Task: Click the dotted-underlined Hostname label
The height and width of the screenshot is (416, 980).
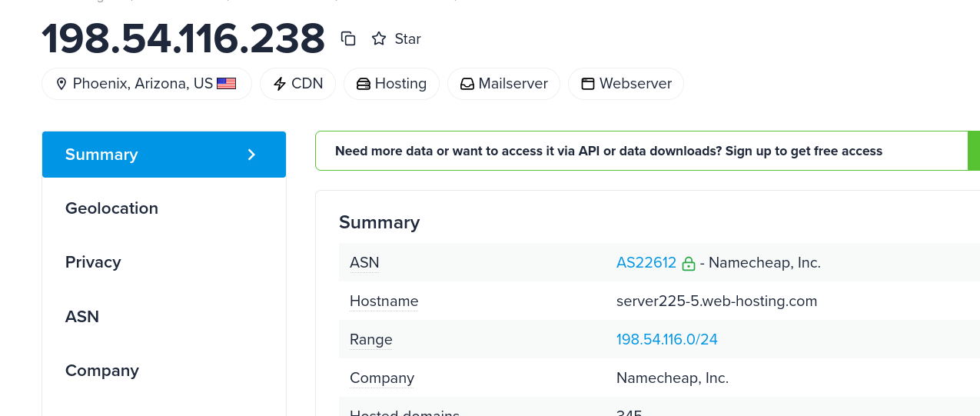Action: click(x=384, y=301)
